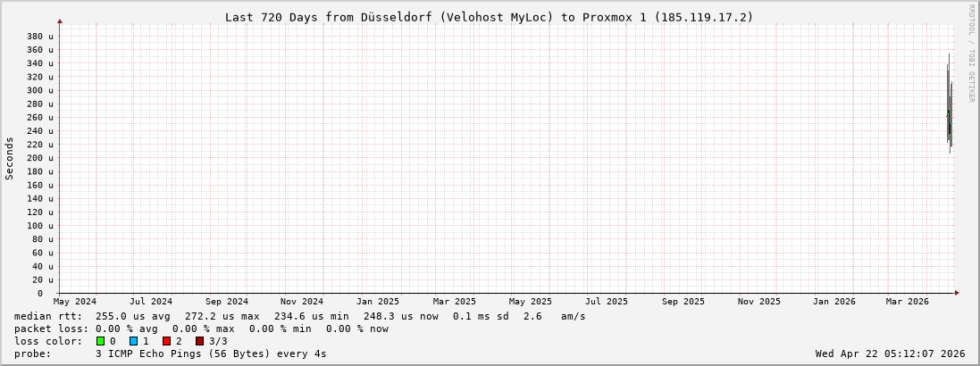The width and height of the screenshot is (980, 366).
Task: Click the green loss color swatch for 0
Action: (x=100, y=341)
